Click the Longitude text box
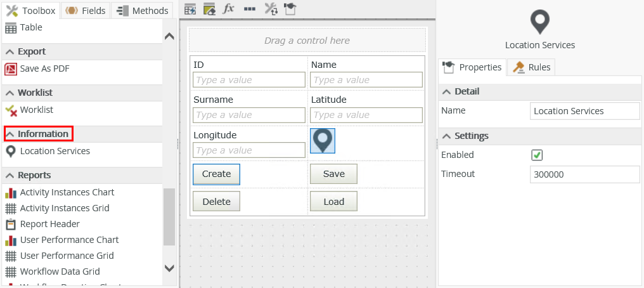Screen dimensions: 644x288 tap(249, 150)
